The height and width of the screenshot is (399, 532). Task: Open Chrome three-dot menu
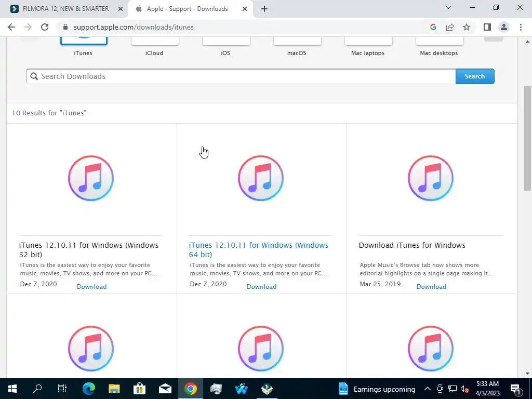pyautogui.click(x=521, y=27)
